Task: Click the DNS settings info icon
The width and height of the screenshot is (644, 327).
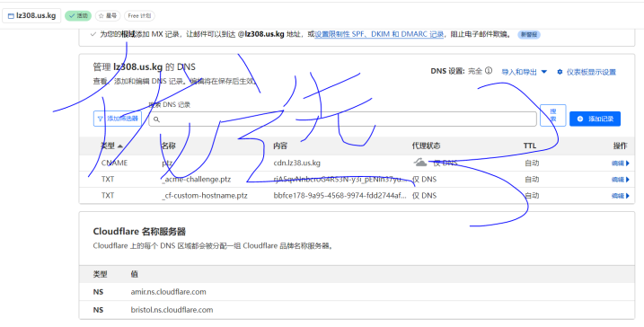Action: (x=489, y=71)
